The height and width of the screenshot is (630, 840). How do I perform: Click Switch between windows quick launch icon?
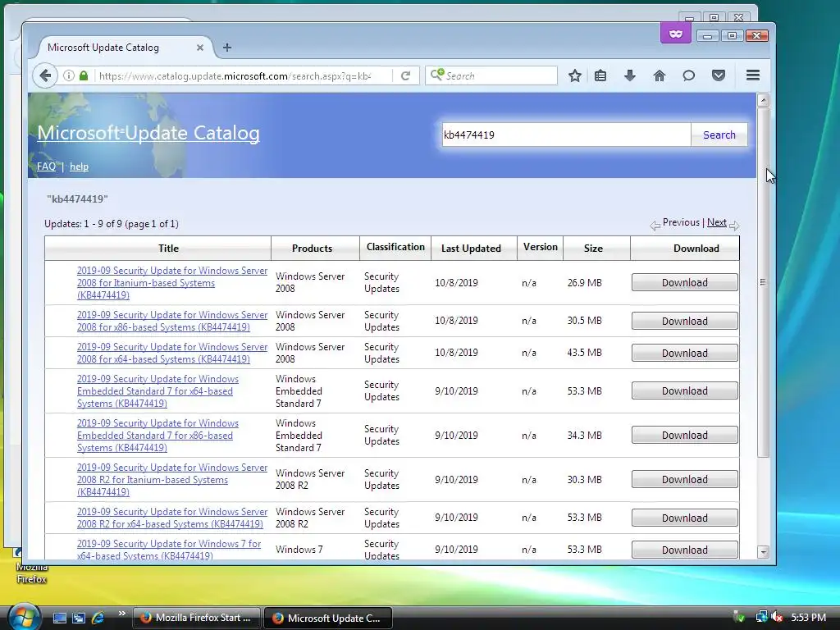(78, 618)
